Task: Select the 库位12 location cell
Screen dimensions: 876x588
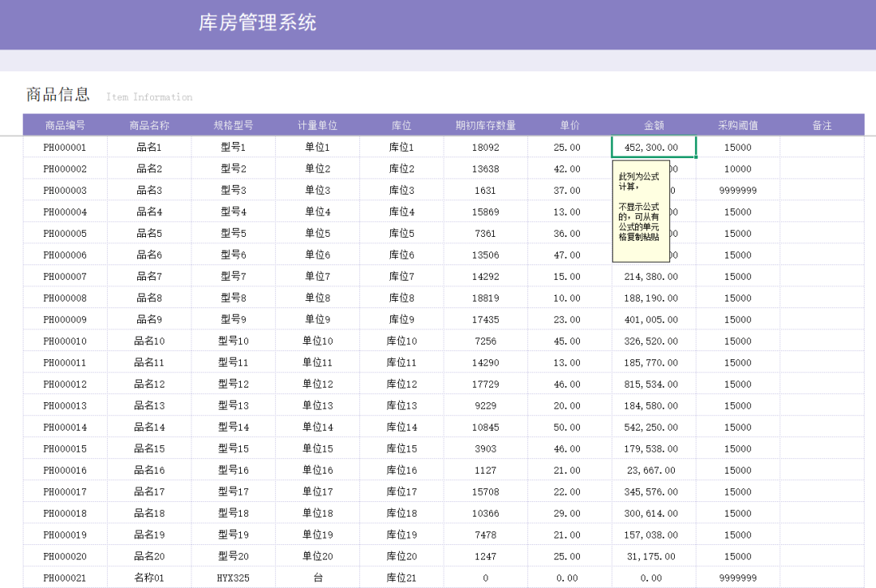Action: pyautogui.click(x=401, y=384)
